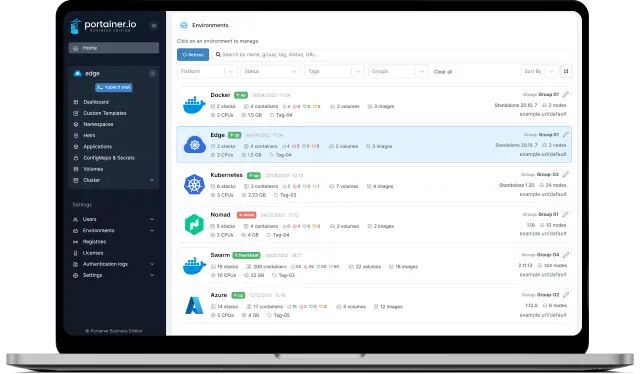Image resolution: width=640 pixels, height=374 pixels.
Task: Click the Nomad environment icon
Action: click(x=194, y=225)
